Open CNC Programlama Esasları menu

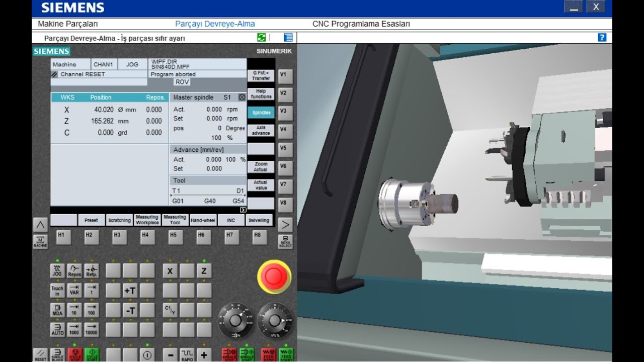pos(361,24)
